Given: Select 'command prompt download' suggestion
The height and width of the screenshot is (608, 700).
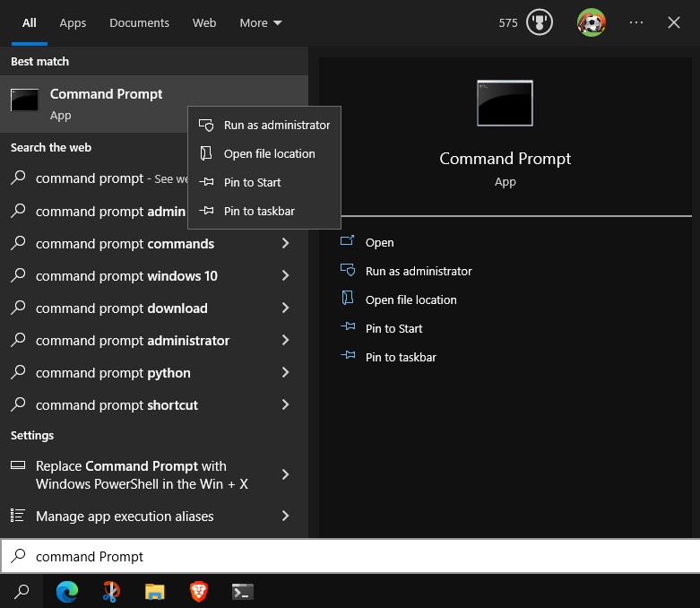Looking at the screenshot, I should (154, 308).
